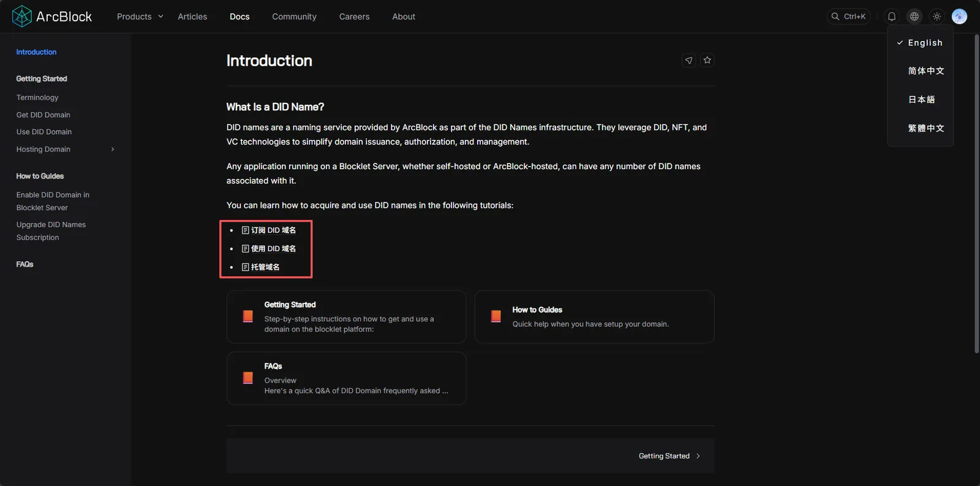Screen dimensions: 980x486
Task: Bookmark the page with the star icon
Action: click(x=707, y=60)
